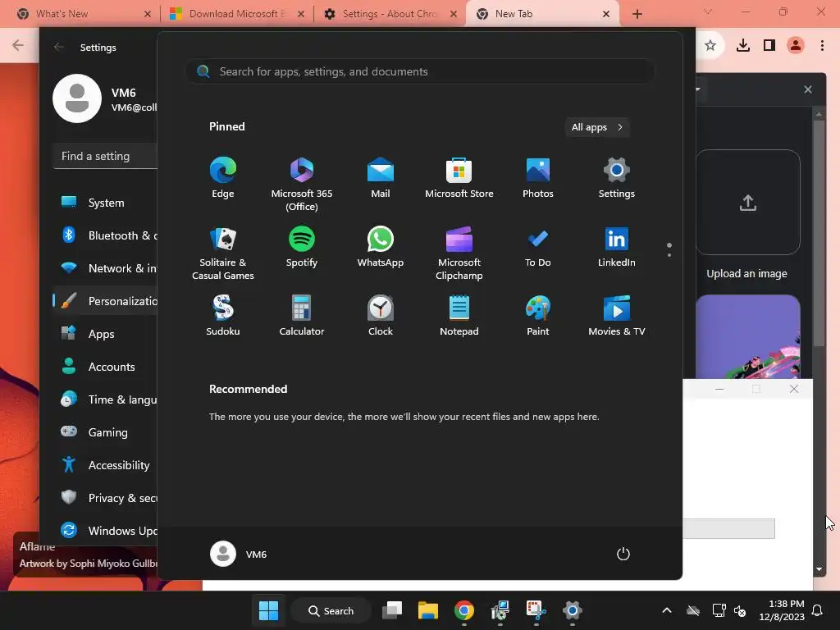Open the To Do app

click(538, 247)
